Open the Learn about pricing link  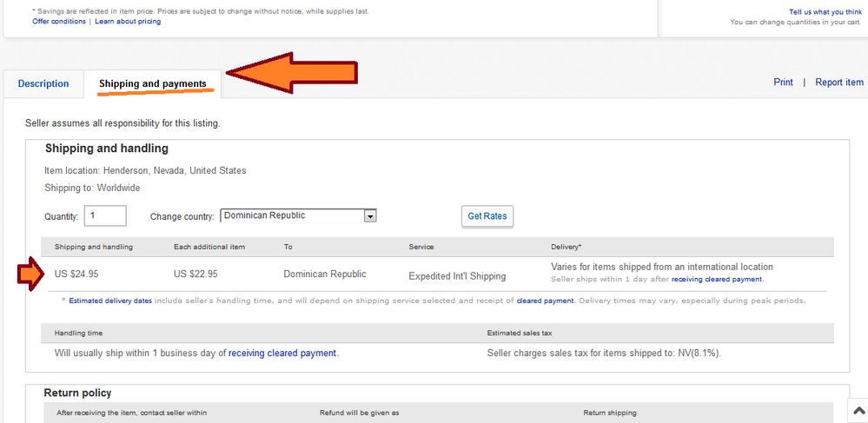pos(128,21)
